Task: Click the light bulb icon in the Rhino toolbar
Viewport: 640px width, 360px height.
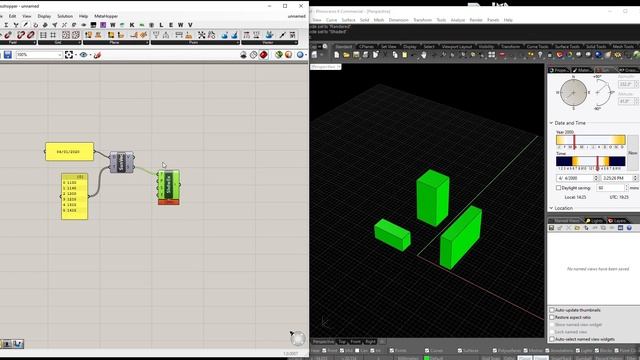Action: pyautogui.click(x=540, y=55)
